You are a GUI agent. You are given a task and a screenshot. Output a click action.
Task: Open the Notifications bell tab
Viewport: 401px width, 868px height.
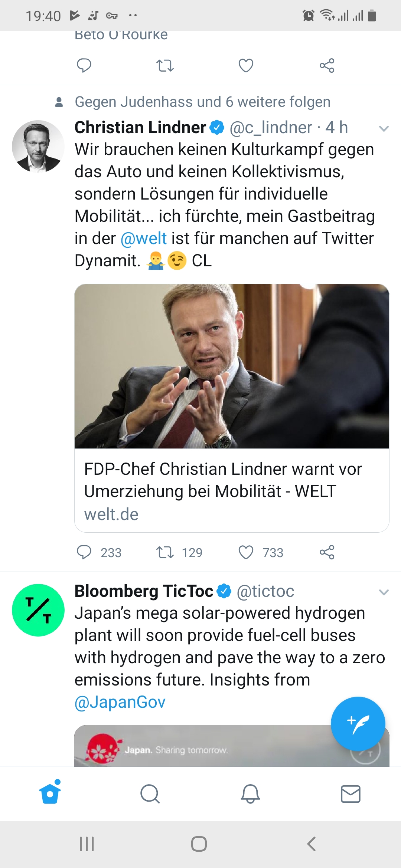pos(250,793)
